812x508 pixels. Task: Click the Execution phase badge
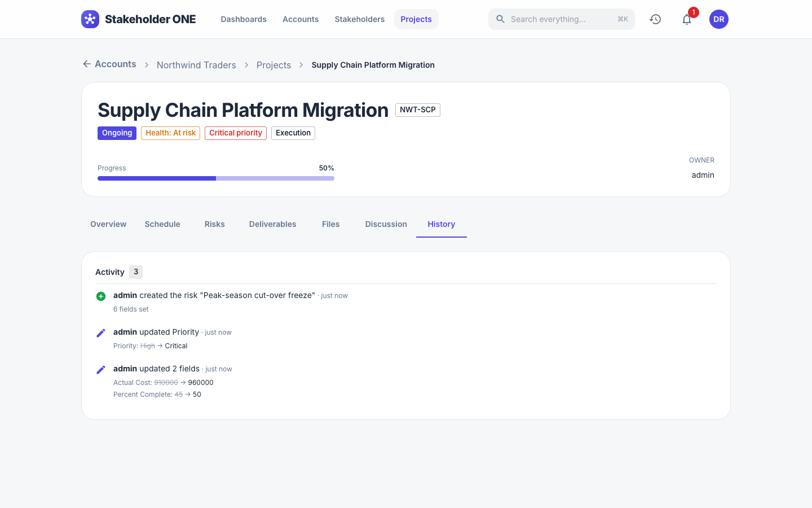pos(293,133)
